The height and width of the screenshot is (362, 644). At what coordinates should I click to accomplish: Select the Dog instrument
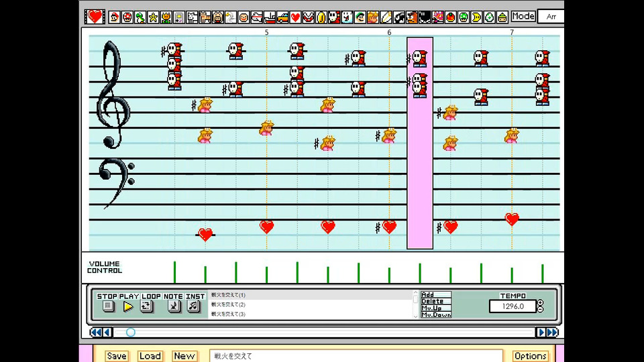click(x=192, y=17)
